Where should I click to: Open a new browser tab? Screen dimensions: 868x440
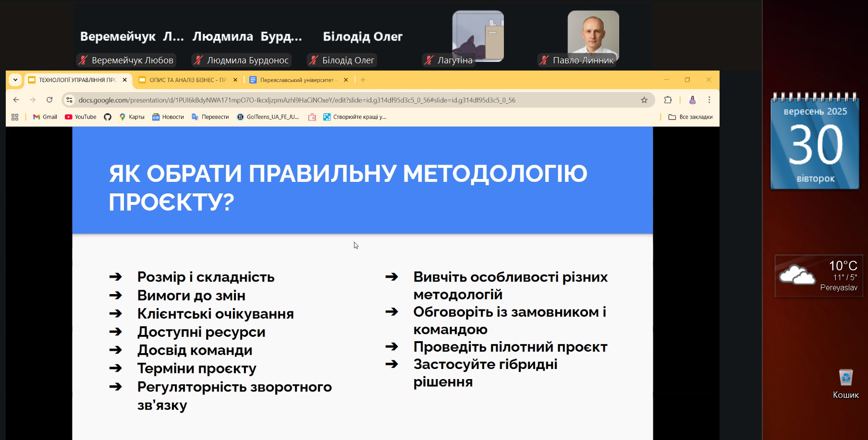363,80
